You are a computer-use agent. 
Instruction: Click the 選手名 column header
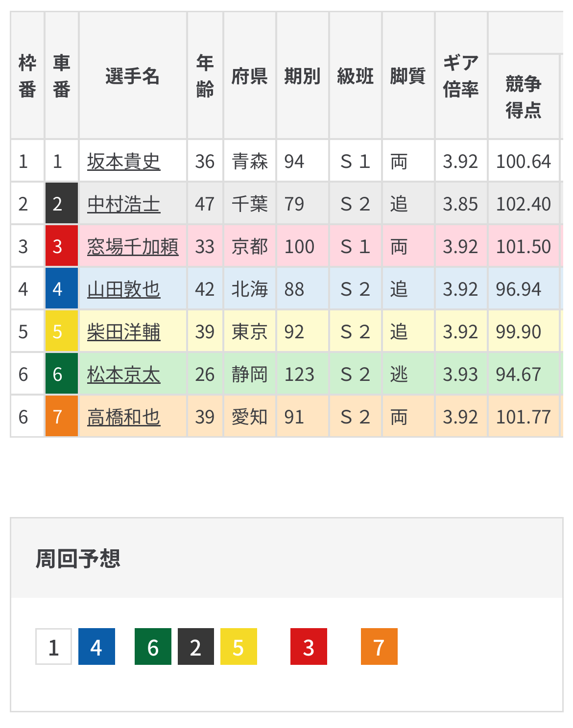[132, 76]
